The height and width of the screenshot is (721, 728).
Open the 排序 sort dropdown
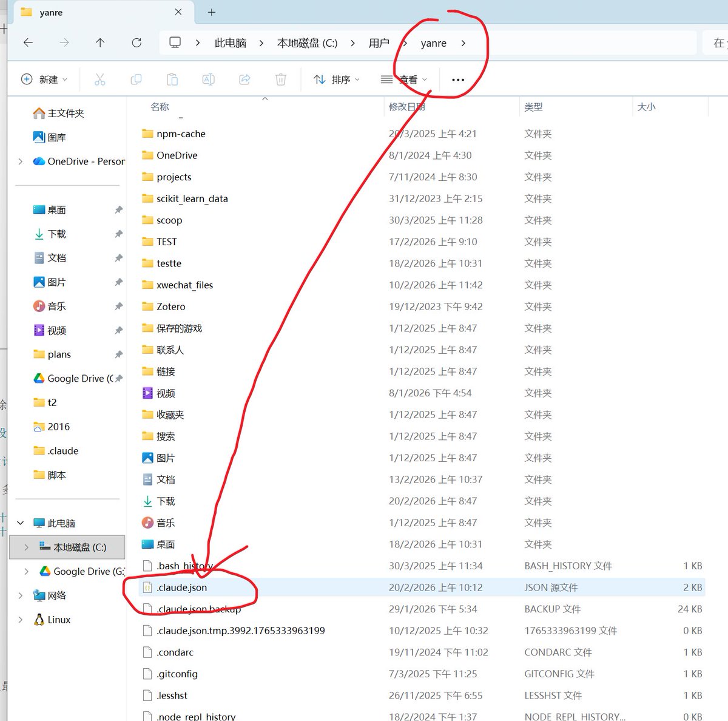[337, 80]
